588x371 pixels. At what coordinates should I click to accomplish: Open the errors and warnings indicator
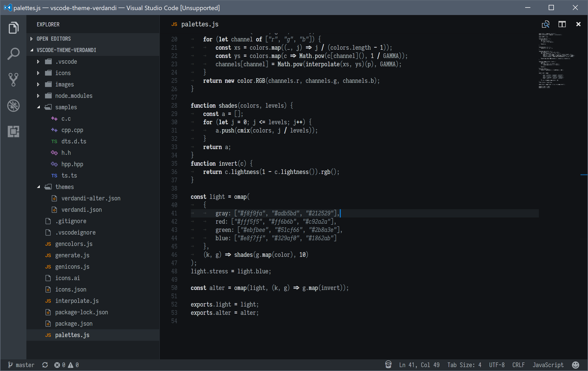click(66, 365)
